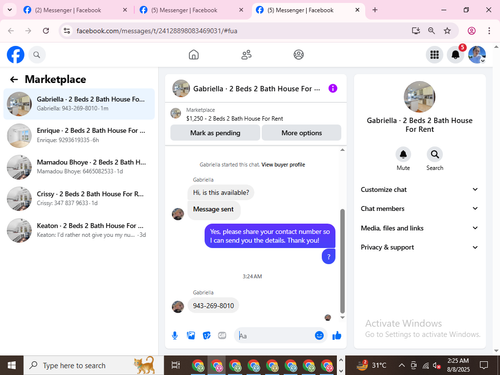
Task: Open Gabriella's large listing photo in sidebar
Action: [x=419, y=97]
